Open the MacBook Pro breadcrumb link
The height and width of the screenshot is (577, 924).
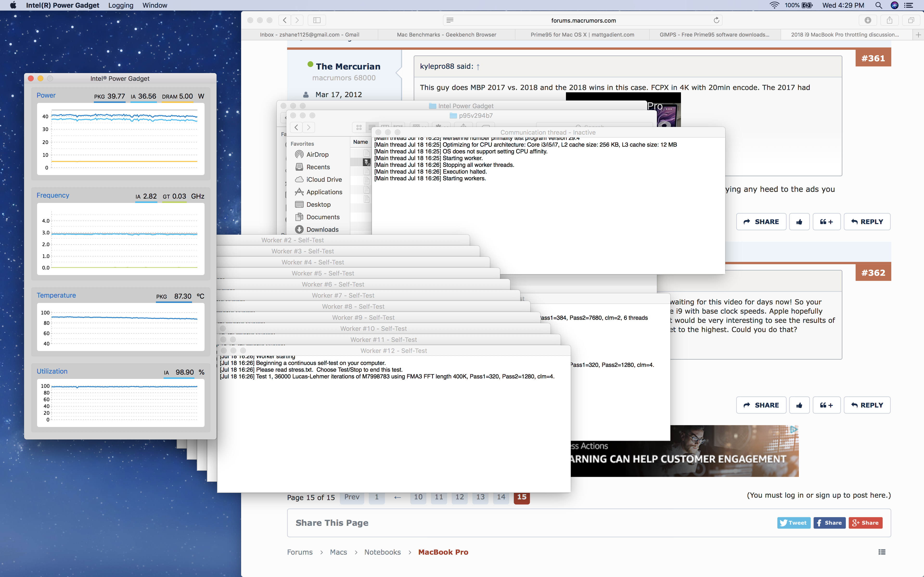click(443, 552)
